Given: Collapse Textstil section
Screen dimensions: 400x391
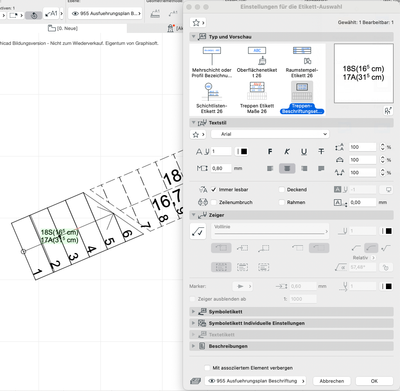Looking at the screenshot, I should coord(193,123).
